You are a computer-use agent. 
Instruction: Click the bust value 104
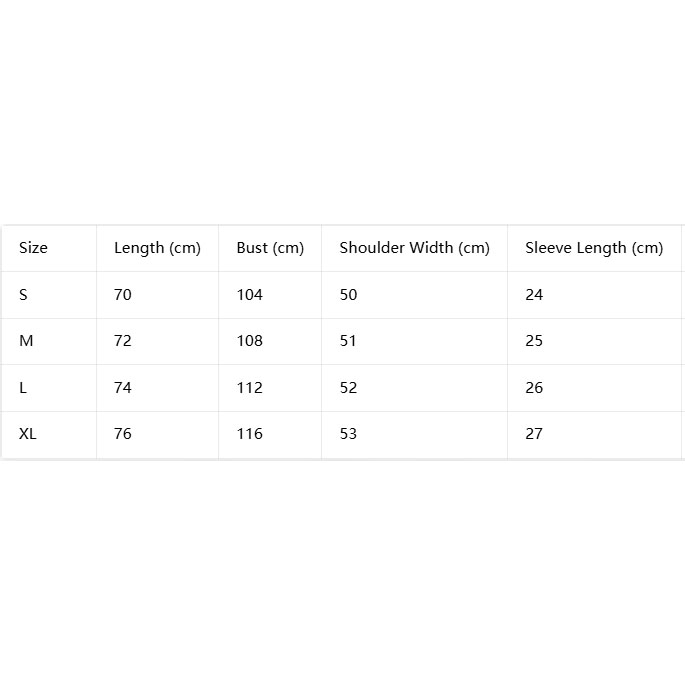pos(249,295)
